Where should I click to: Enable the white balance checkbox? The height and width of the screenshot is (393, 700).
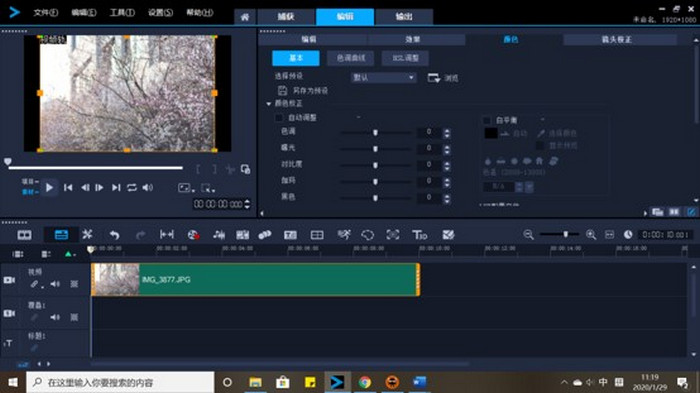pos(487,120)
